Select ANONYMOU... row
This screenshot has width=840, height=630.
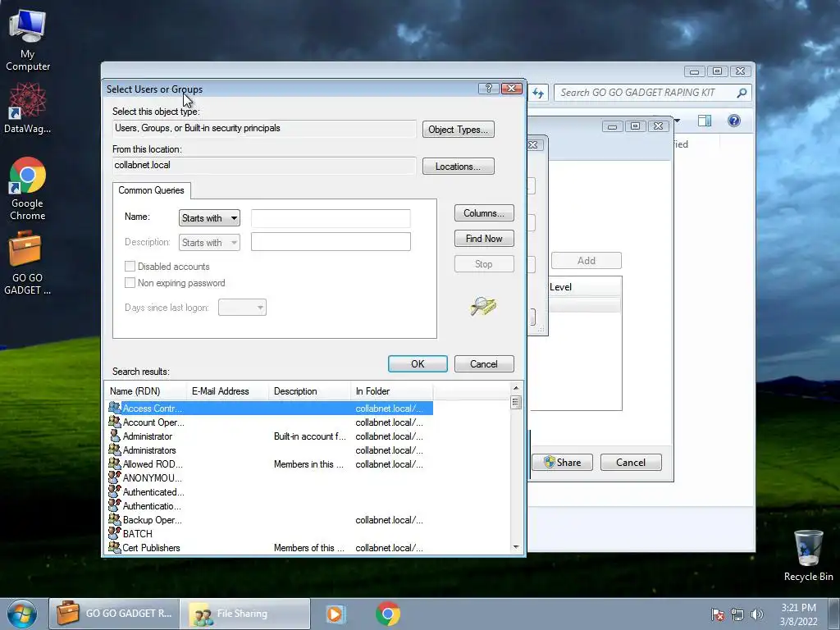pyautogui.click(x=270, y=478)
